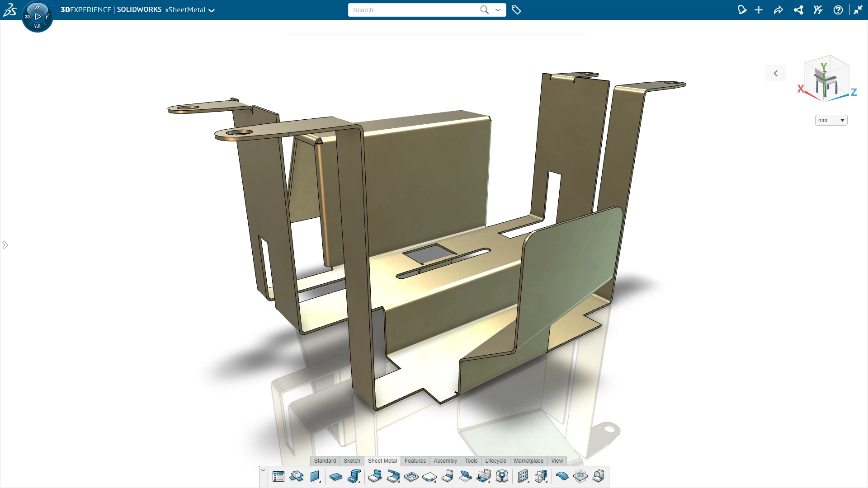Open the Marketplace tab

528,461
